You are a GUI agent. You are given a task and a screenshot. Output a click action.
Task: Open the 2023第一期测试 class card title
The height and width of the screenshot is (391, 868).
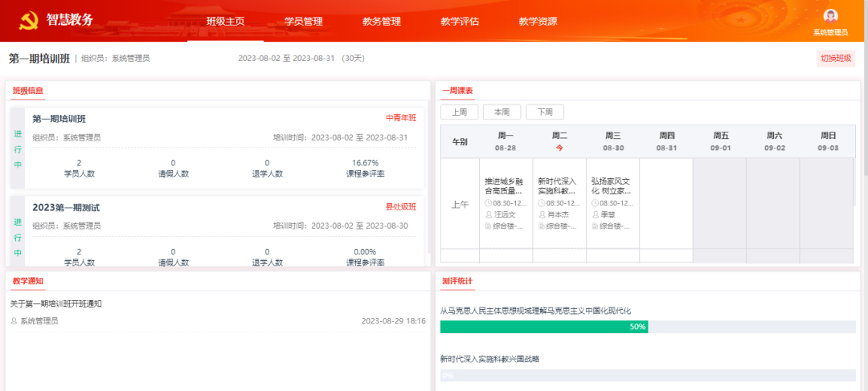point(66,207)
